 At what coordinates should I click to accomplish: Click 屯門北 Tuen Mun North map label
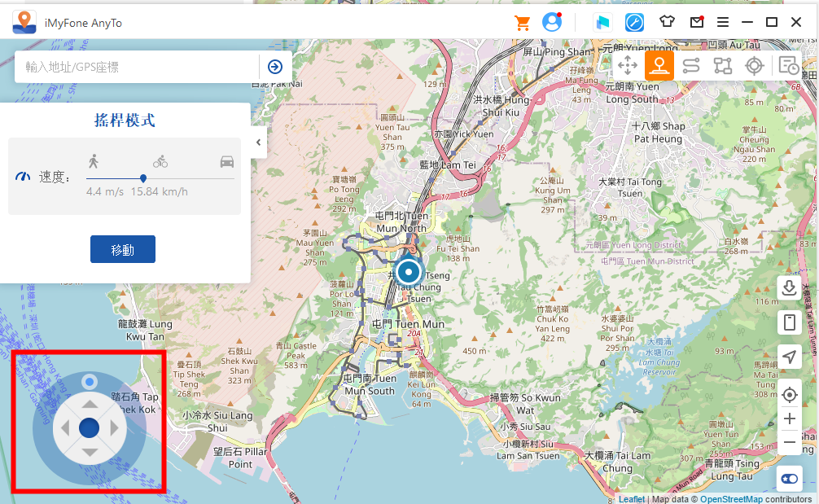(x=401, y=222)
